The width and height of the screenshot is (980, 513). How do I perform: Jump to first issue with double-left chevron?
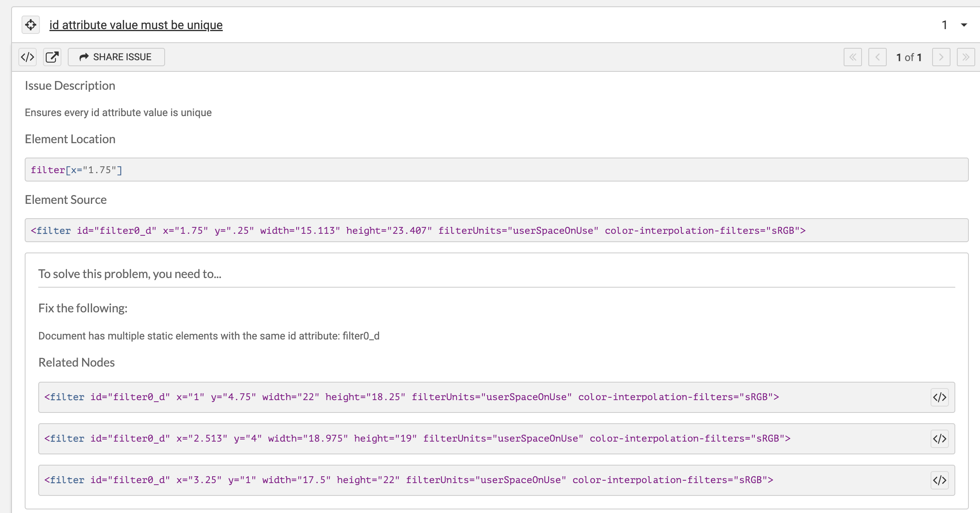tap(853, 57)
